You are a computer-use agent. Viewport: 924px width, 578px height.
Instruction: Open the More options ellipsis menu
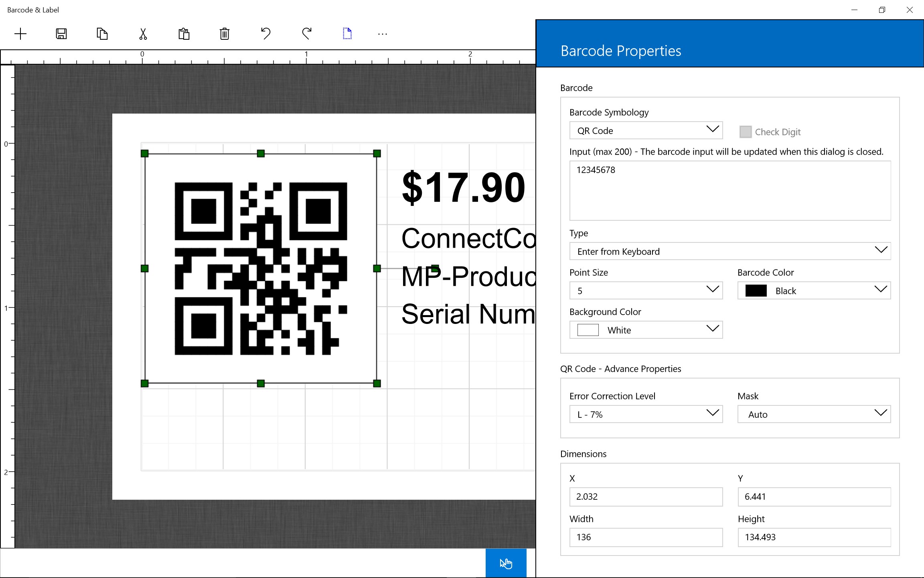tap(383, 35)
